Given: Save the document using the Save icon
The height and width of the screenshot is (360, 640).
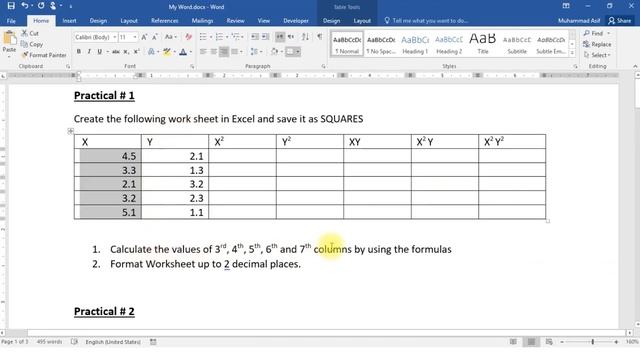Looking at the screenshot, I should tap(11, 6).
